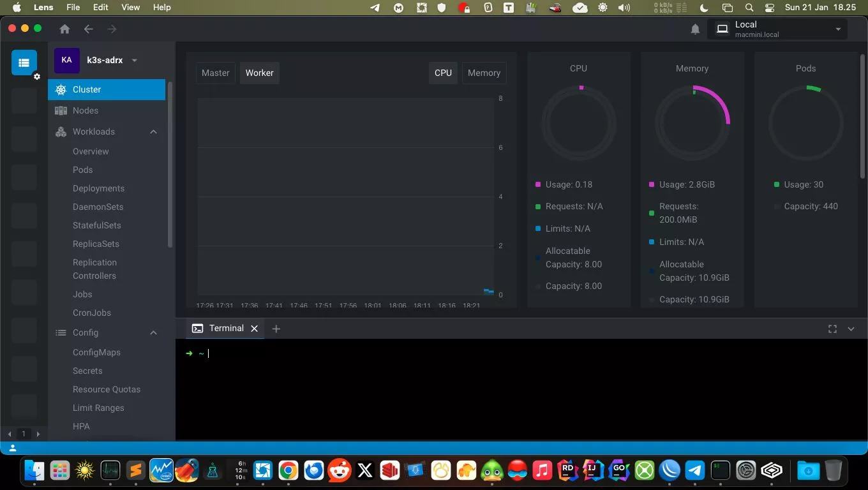Open Replication Controllers in sidebar
The width and height of the screenshot is (868, 490).
[x=94, y=269]
